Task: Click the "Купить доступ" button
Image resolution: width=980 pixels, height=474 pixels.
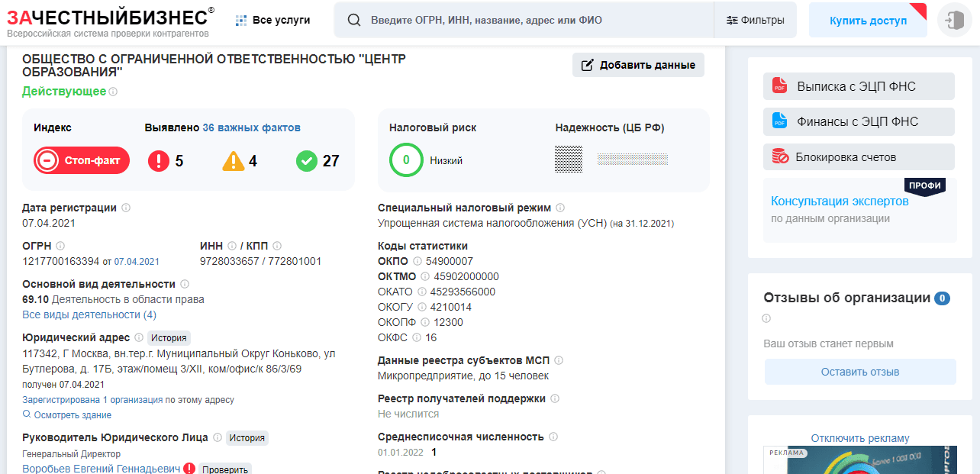Action: (867, 19)
